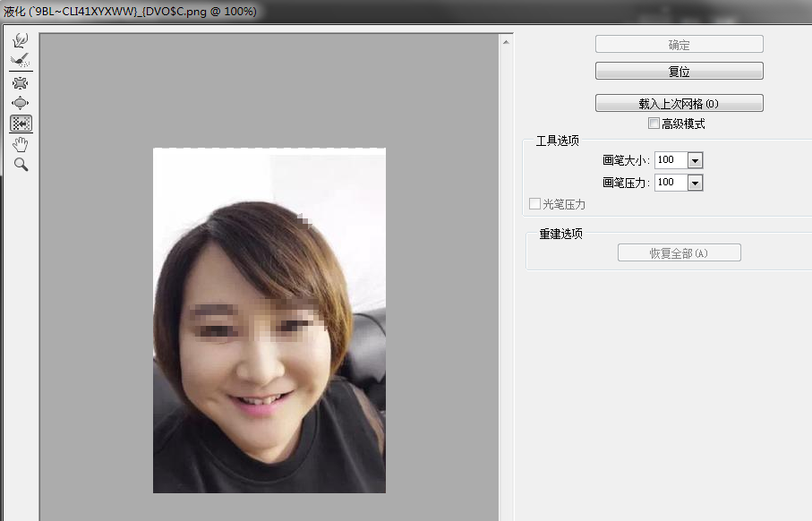Click the 确定 button
This screenshot has height=521, width=812.
(x=679, y=45)
